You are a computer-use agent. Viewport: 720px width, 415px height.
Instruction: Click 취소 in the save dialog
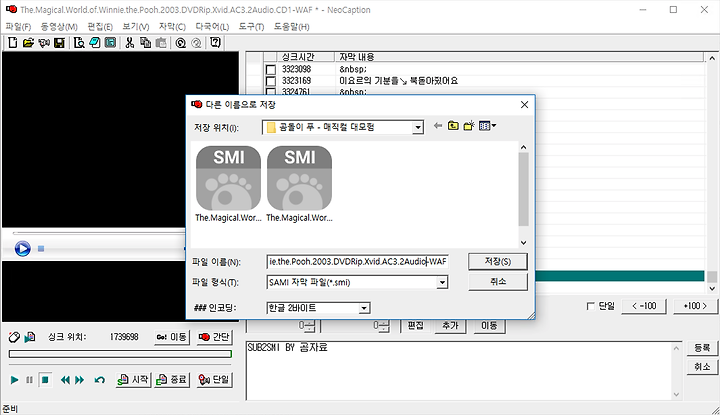[x=498, y=281]
